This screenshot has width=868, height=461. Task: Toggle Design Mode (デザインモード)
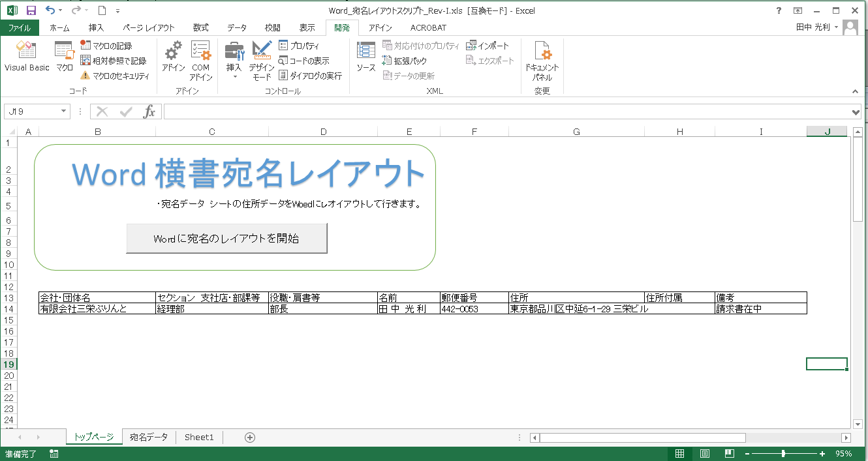pos(262,61)
